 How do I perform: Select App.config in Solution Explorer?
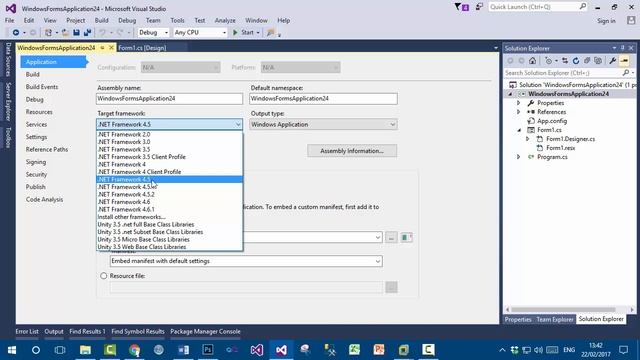[551, 121]
